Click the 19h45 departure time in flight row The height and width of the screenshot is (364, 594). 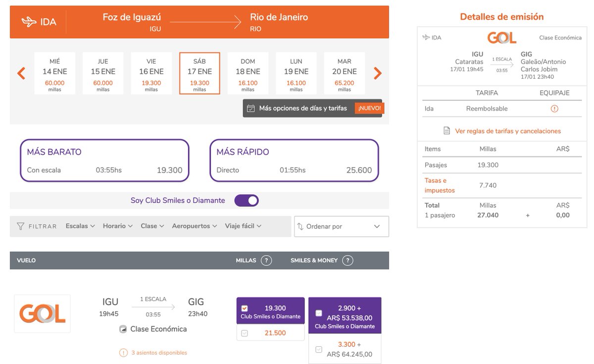[x=110, y=314]
